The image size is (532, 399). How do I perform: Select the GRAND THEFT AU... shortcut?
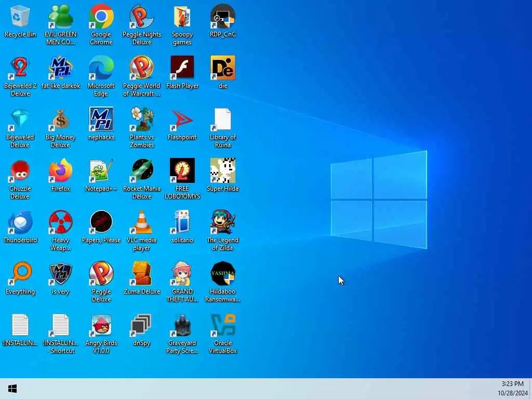182,273
